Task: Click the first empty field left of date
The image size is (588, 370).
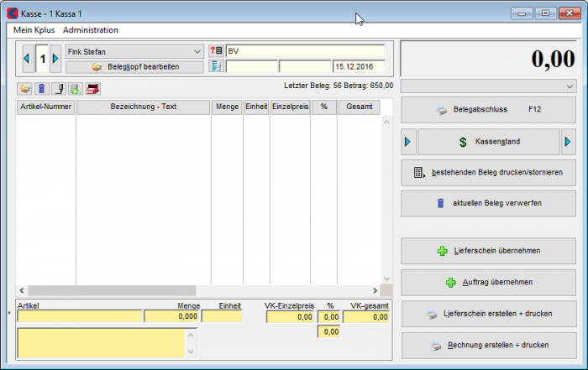Action: coord(252,66)
